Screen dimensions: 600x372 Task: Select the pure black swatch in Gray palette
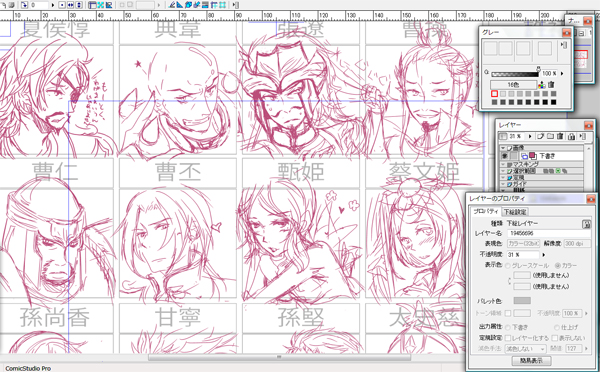(x=554, y=102)
